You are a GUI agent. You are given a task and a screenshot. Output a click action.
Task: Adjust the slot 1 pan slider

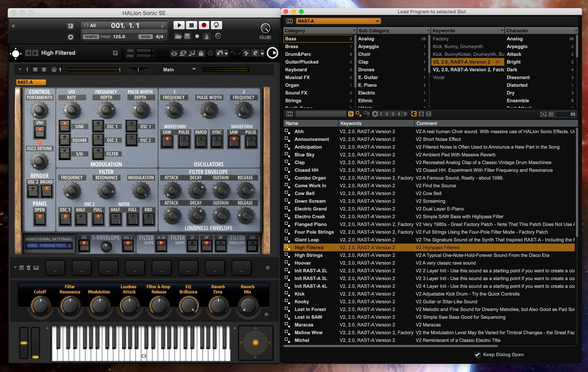(x=138, y=70)
